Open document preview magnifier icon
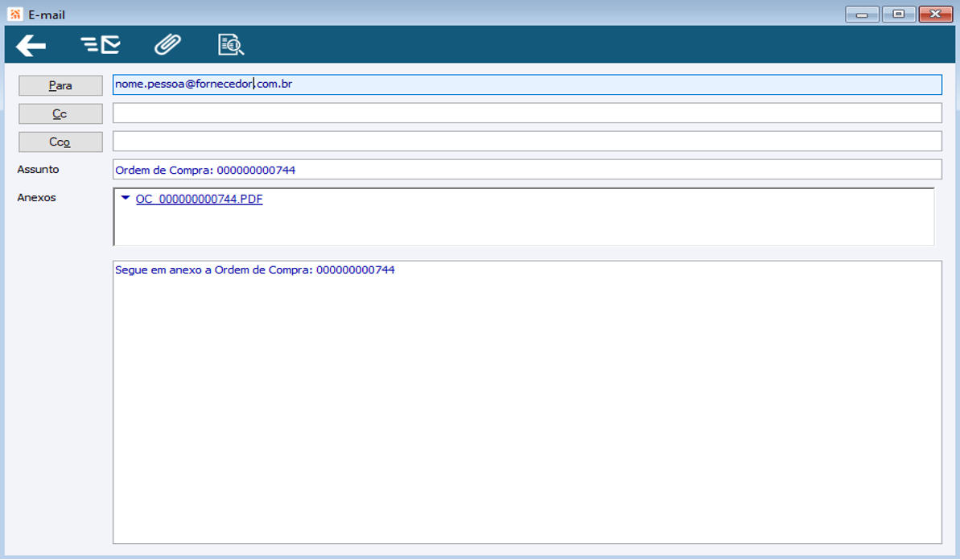Image resolution: width=960 pixels, height=560 pixels. point(231,45)
